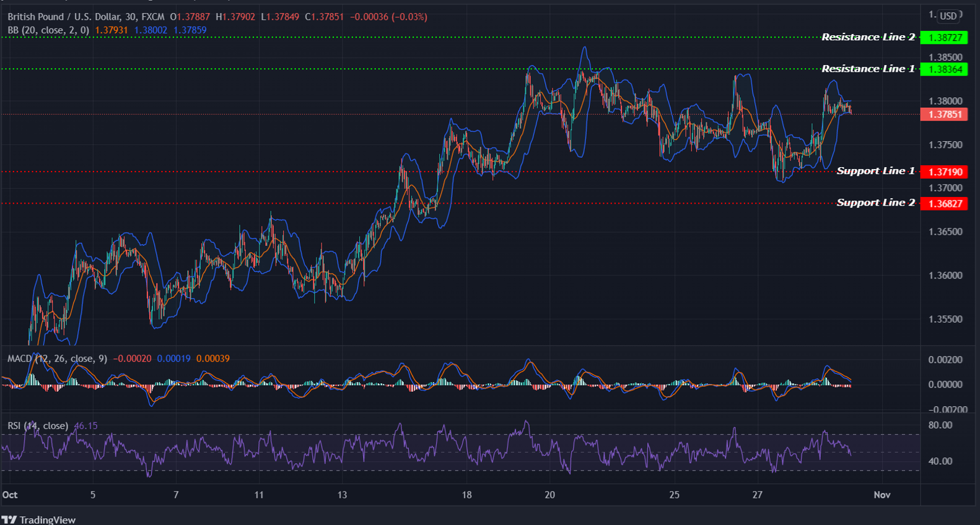Image resolution: width=980 pixels, height=525 pixels.
Task: Click the date 18 on time axis
Action: pos(466,495)
